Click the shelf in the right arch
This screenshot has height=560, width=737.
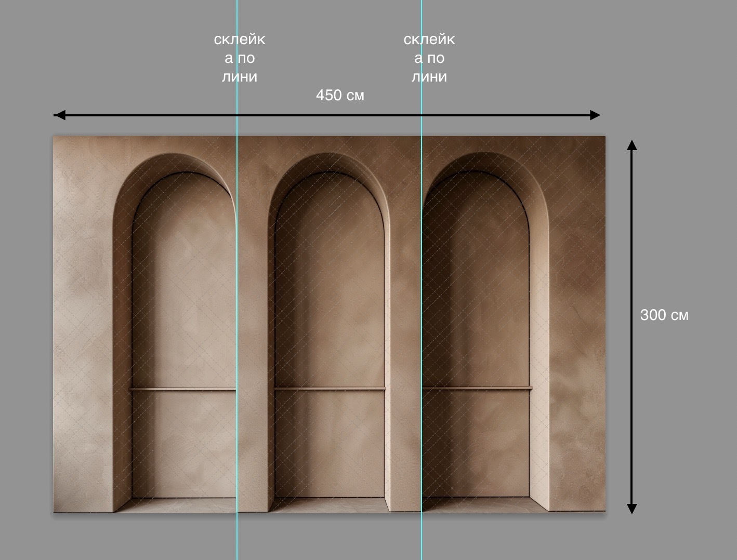[x=477, y=388]
